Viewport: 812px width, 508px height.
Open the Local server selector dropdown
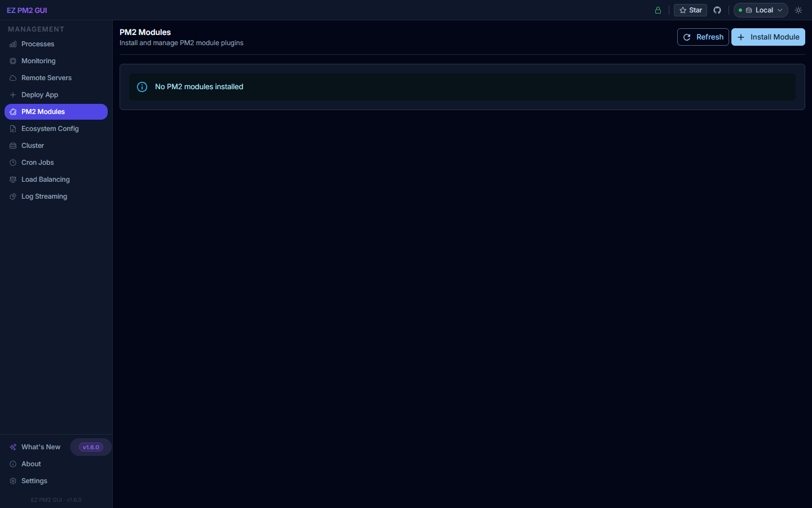coord(760,10)
